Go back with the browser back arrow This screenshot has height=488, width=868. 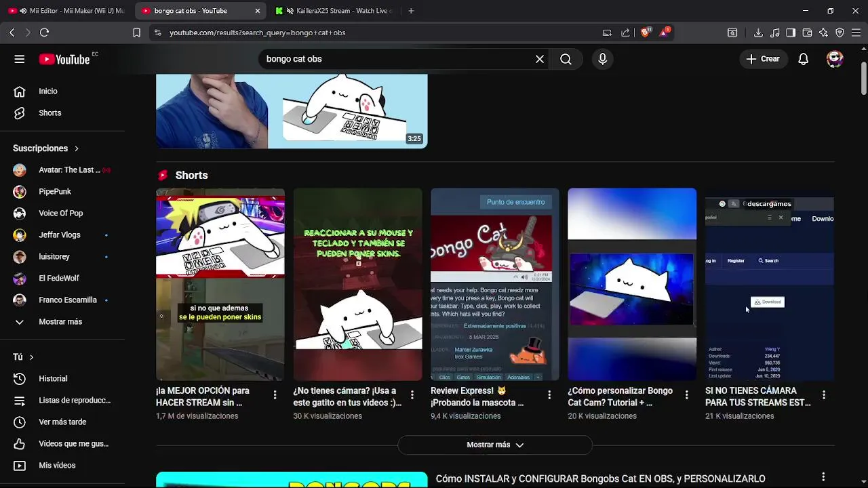click(12, 33)
